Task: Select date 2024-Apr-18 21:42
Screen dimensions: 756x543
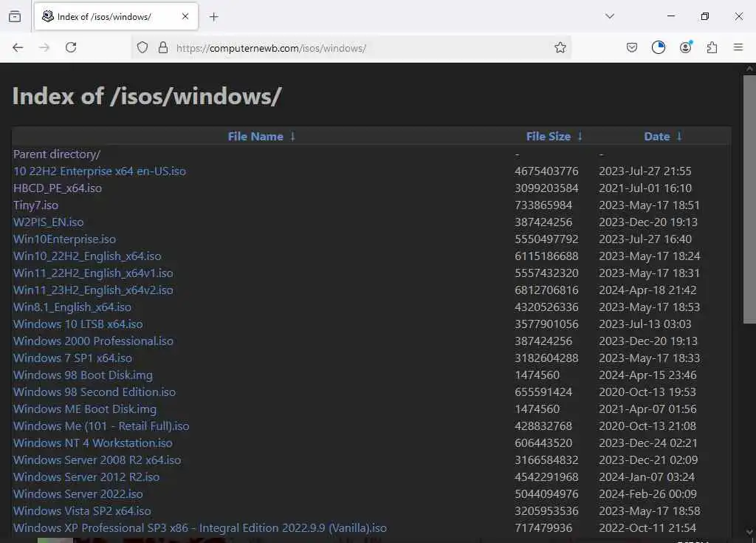Action: (647, 290)
